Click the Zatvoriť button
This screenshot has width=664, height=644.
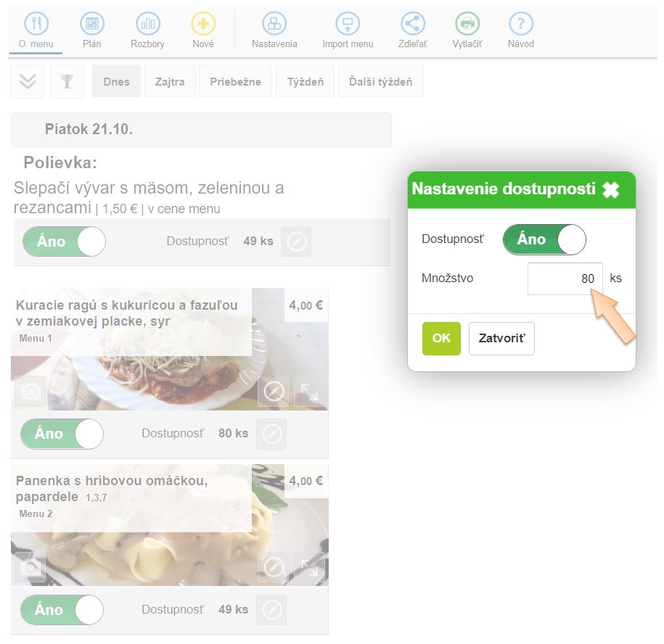pyautogui.click(x=501, y=339)
